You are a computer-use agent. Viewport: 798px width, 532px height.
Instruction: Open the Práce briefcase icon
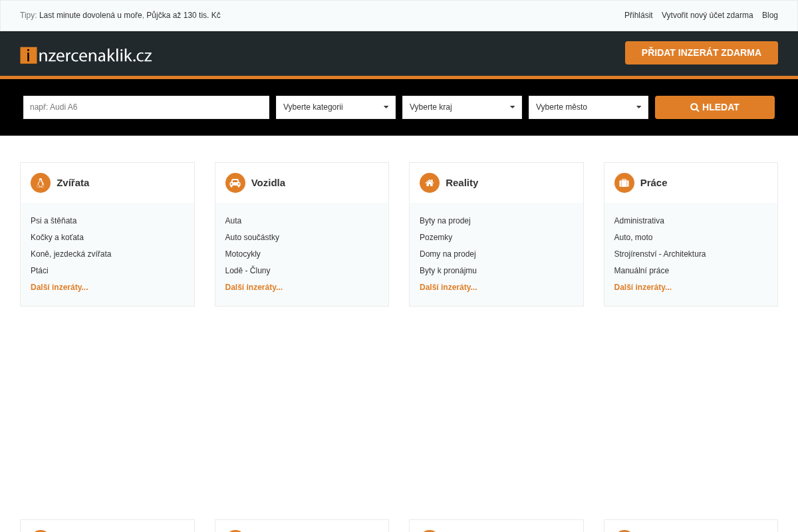pyautogui.click(x=624, y=183)
